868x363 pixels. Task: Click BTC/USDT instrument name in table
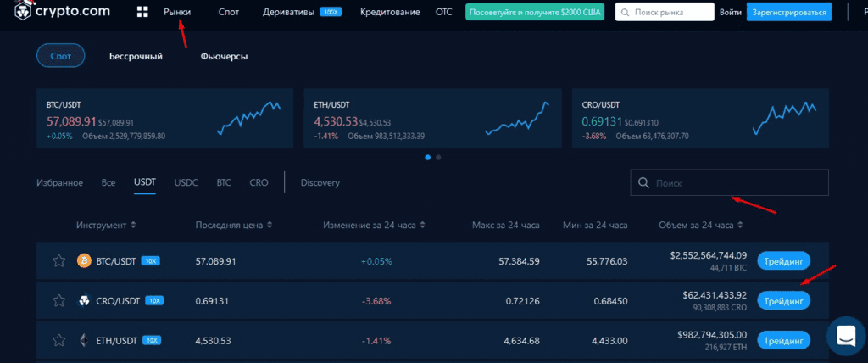[x=115, y=261]
